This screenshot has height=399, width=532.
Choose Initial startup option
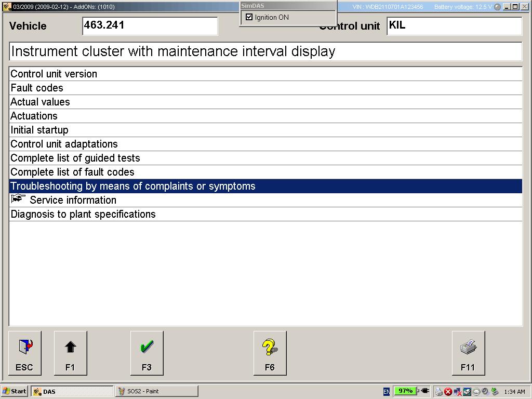[39, 130]
